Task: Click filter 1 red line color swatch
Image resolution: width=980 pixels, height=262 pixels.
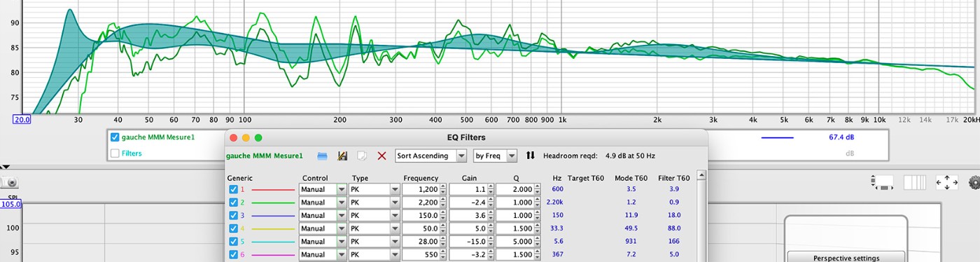Action: pos(273,189)
